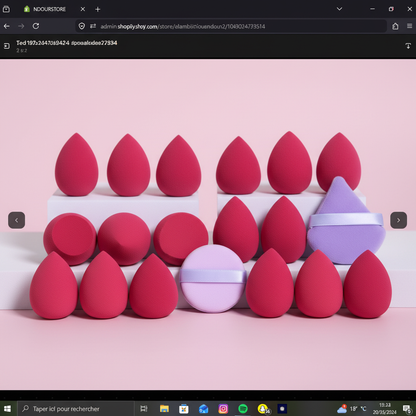Open the browser hamburger menu
The image size is (416, 416).
(x=409, y=26)
